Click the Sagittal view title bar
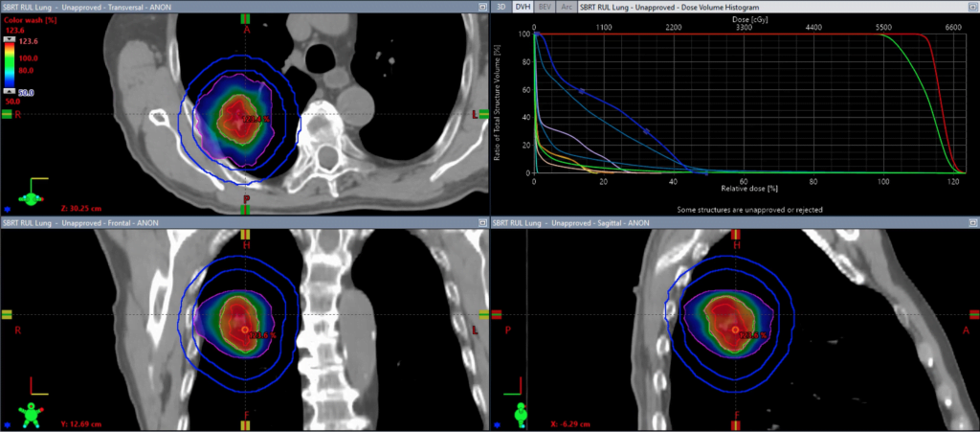This screenshot has width=980, height=432. (x=735, y=222)
